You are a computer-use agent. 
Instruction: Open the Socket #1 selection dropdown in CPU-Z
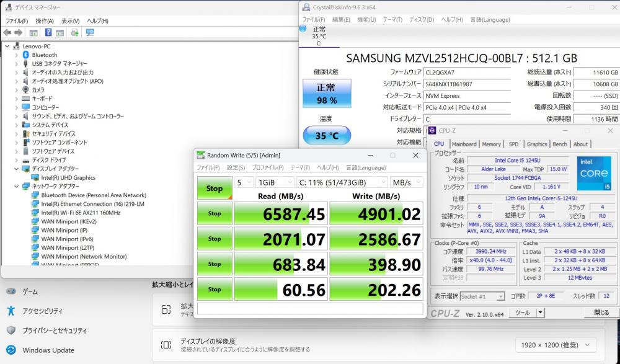pyautogui.click(x=482, y=296)
